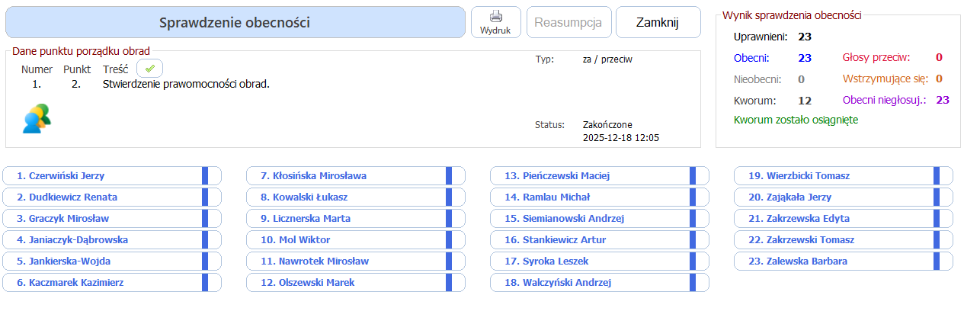
Task: Click blue marker next to Syroka Leszek
Action: (693, 261)
